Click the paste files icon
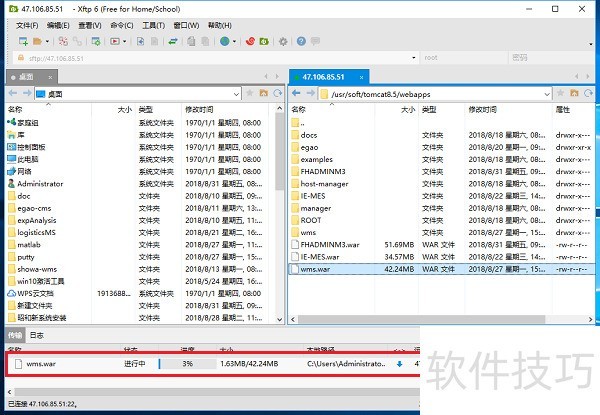Image resolution: width=600 pixels, height=415 pixels. tap(205, 41)
